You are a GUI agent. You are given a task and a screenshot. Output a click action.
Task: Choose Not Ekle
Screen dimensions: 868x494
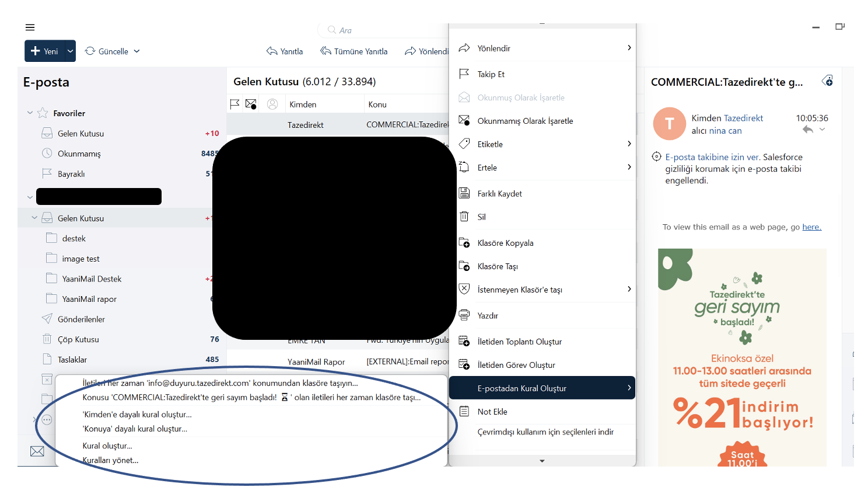(542, 412)
